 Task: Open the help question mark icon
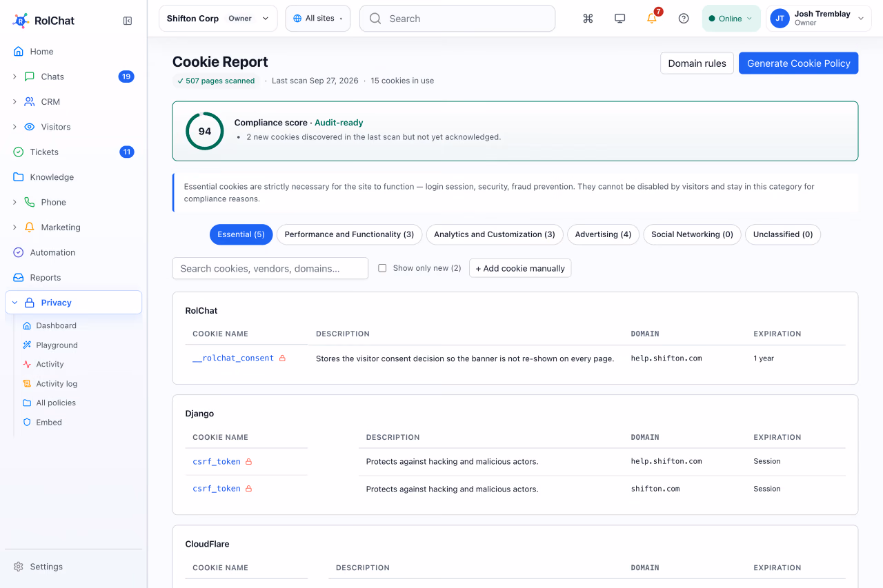pos(684,19)
